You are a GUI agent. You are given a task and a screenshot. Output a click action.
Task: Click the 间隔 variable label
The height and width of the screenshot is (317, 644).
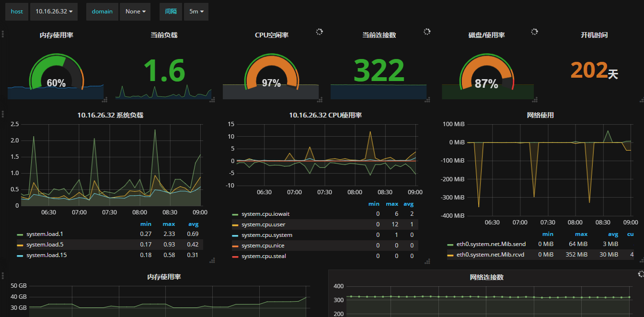[x=171, y=12]
